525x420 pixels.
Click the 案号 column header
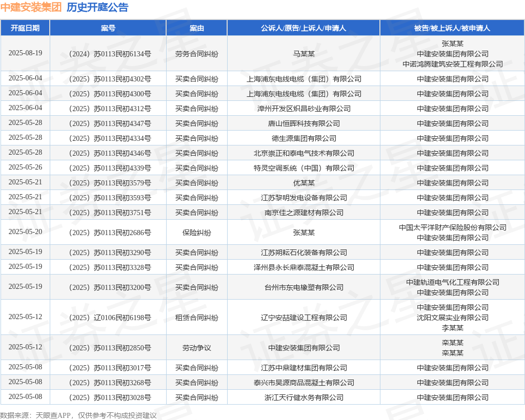pos(108,28)
